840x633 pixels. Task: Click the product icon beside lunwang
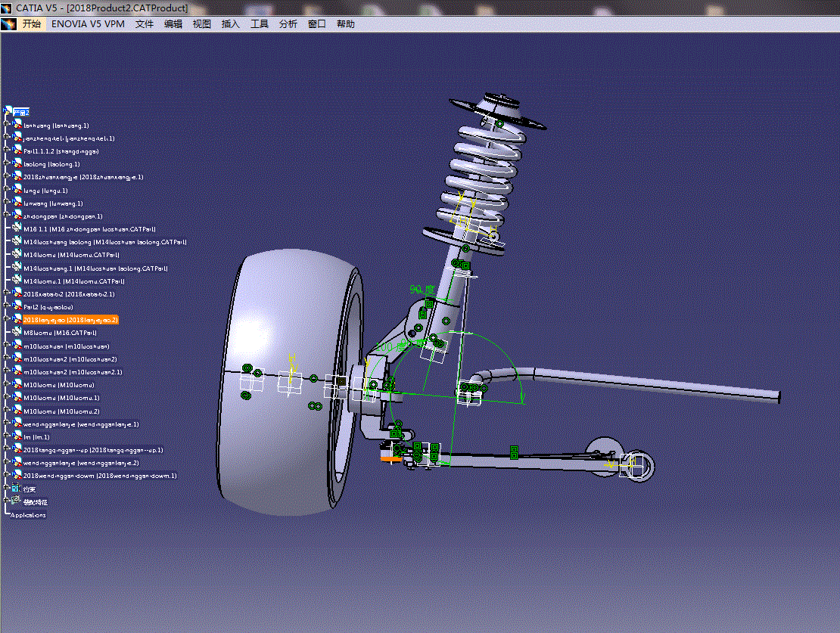pos(17,203)
